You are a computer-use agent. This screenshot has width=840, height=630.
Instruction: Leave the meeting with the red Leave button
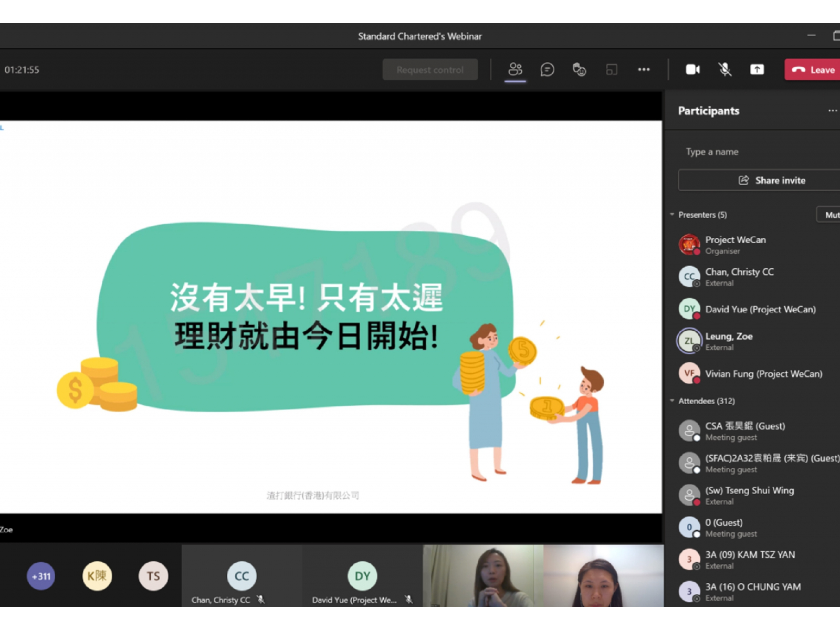coord(814,69)
